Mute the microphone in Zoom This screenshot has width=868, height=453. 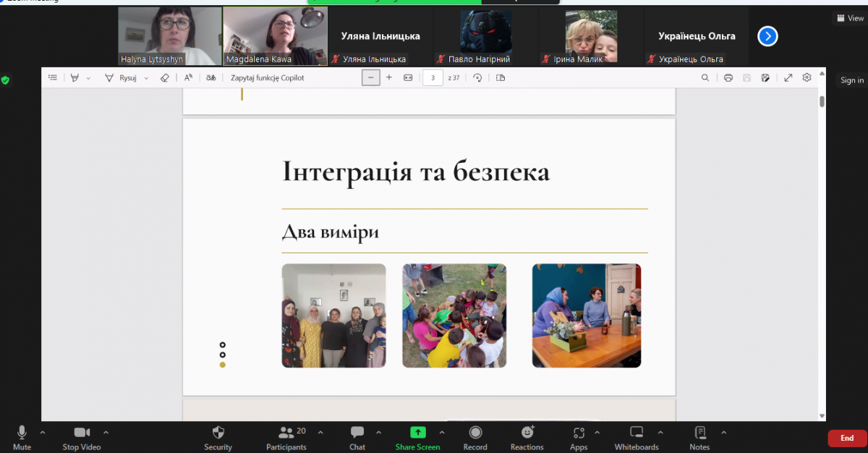(x=22, y=437)
